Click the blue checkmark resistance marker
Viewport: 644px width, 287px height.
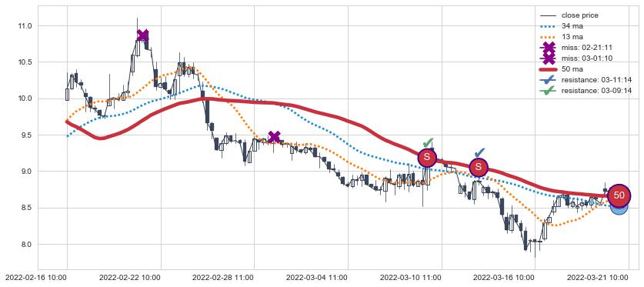point(479,153)
